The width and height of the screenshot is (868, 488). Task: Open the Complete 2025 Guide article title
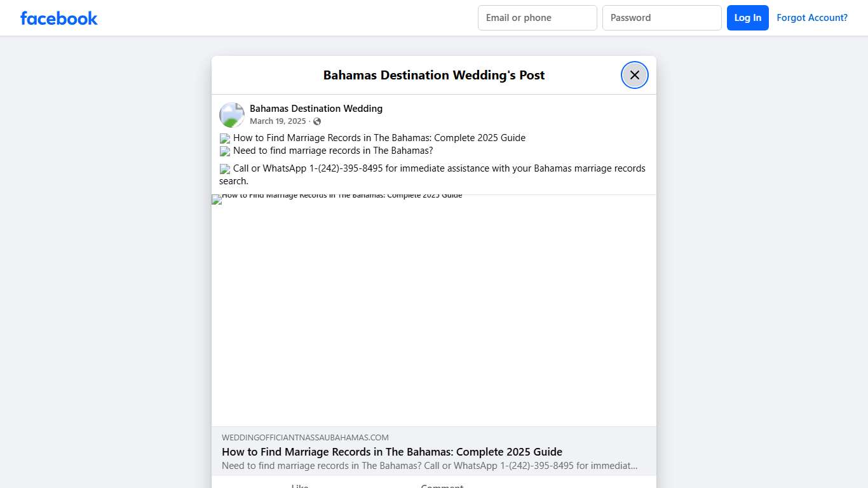pyautogui.click(x=392, y=452)
